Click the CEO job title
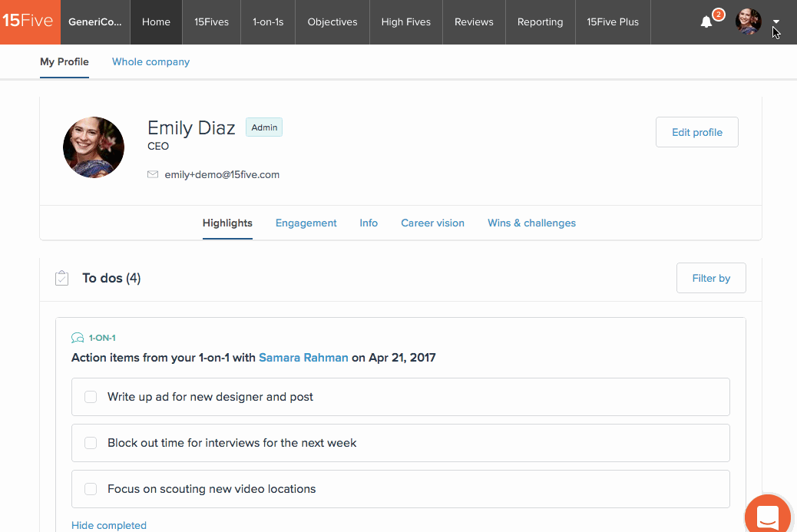The width and height of the screenshot is (797, 532). point(158,147)
